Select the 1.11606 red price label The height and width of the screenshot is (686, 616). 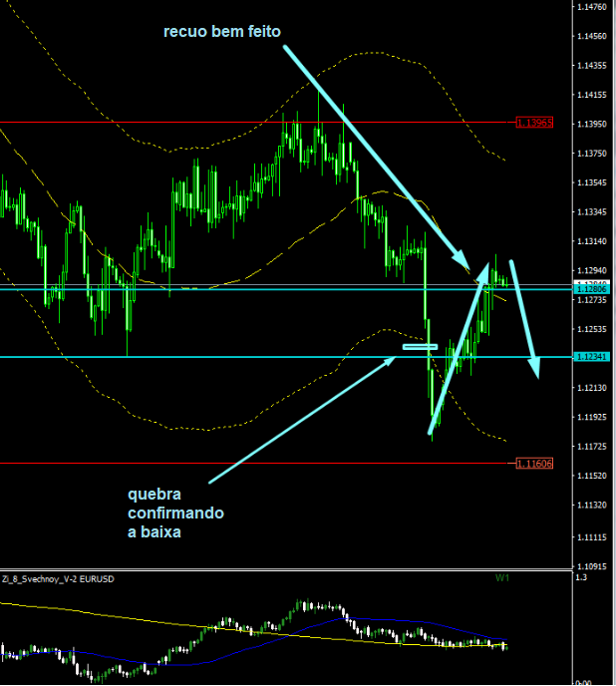pos(534,464)
